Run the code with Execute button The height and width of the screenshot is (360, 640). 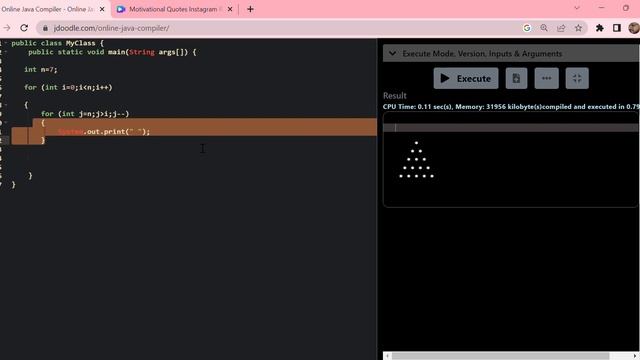tap(466, 78)
